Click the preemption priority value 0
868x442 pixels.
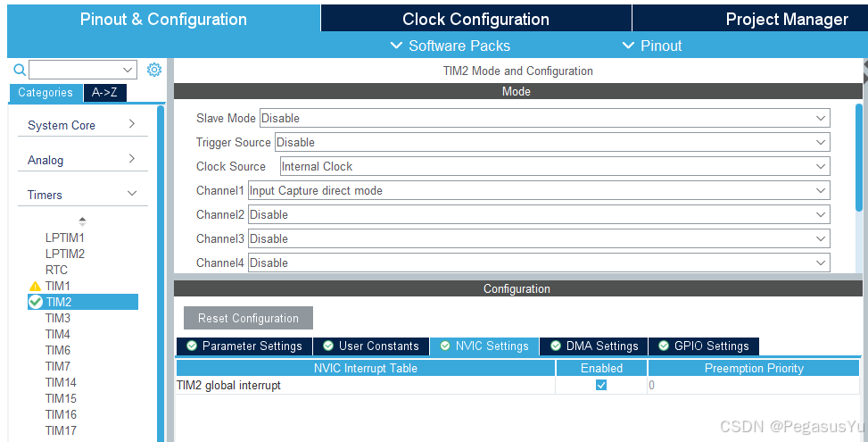(x=651, y=386)
